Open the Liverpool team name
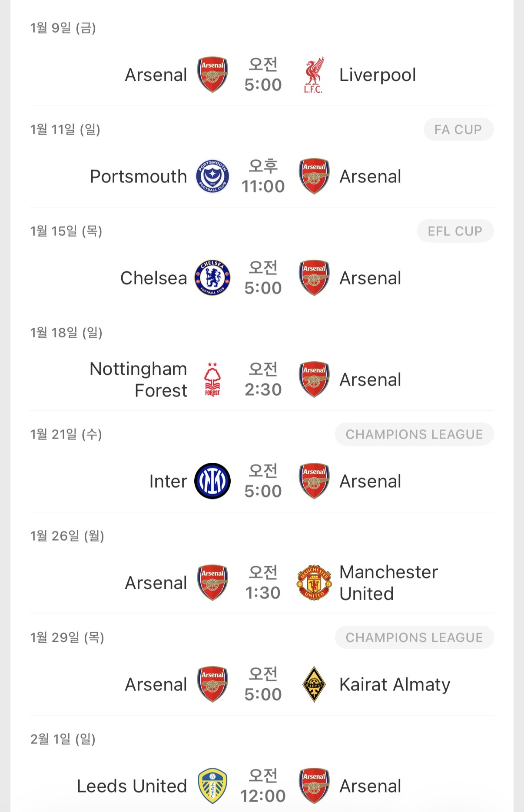524x812 pixels. (x=378, y=75)
